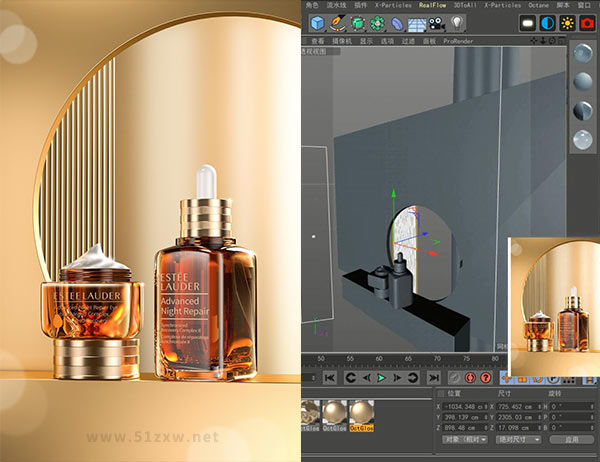The width and height of the screenshot is (600, 462).
Task: Toggle viewport layout maximize icon
Action: click(x=562, y=41)
